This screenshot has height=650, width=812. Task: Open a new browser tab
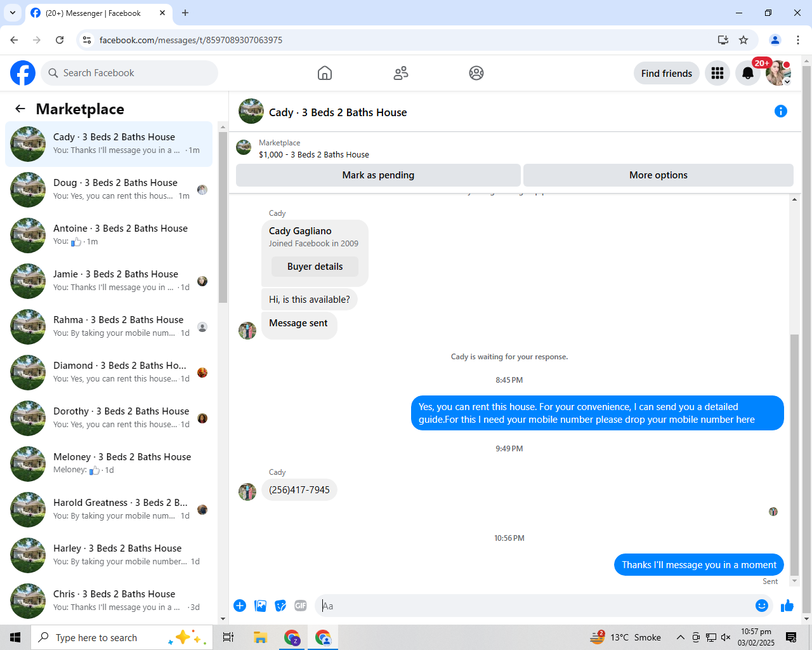(185, 13)
